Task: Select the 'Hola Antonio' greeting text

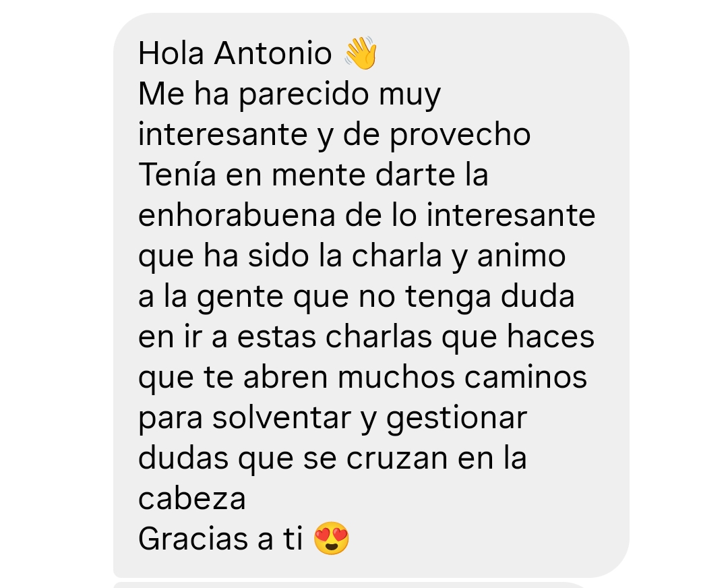Action: [235, 53]
